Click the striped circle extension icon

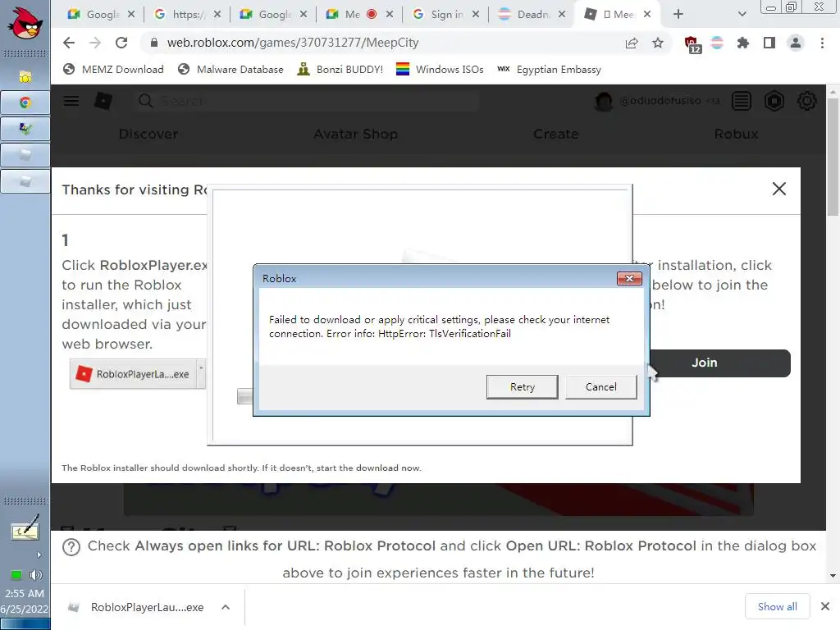(717, 43)
